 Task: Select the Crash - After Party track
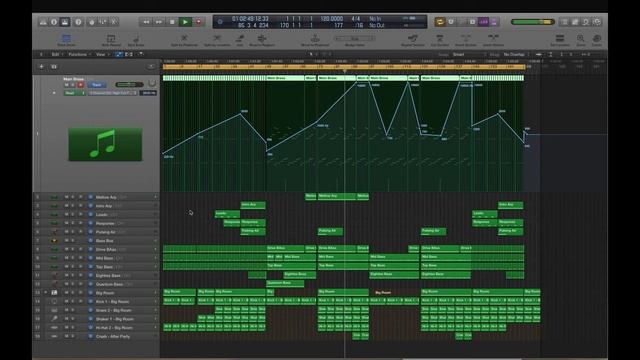coord(113,336)
